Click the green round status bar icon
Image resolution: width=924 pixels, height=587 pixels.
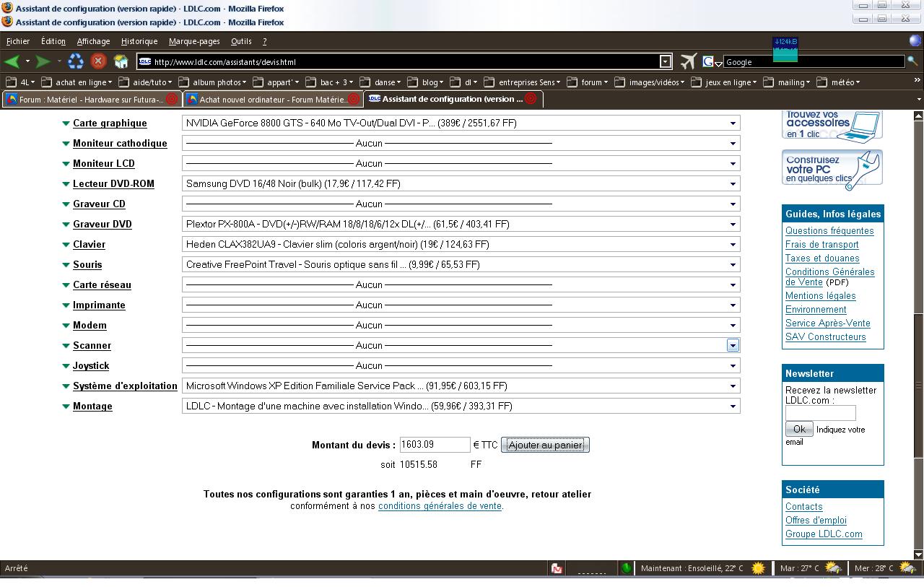coord(626,568)
